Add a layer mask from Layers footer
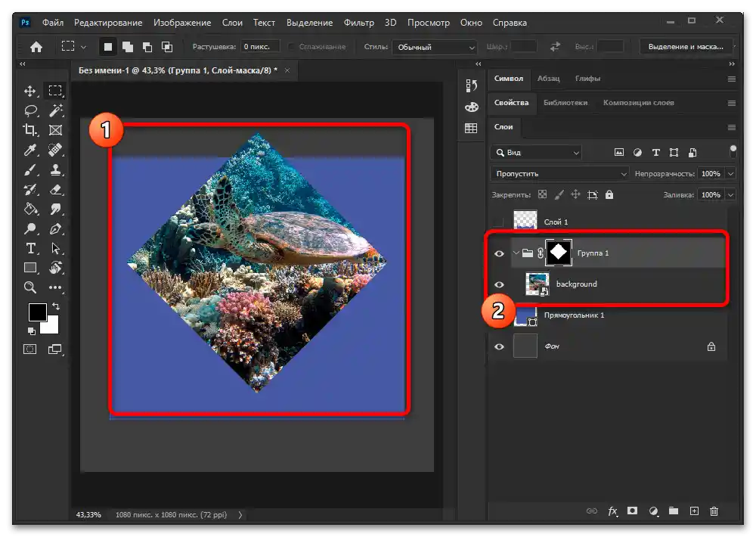 (632, 511)
